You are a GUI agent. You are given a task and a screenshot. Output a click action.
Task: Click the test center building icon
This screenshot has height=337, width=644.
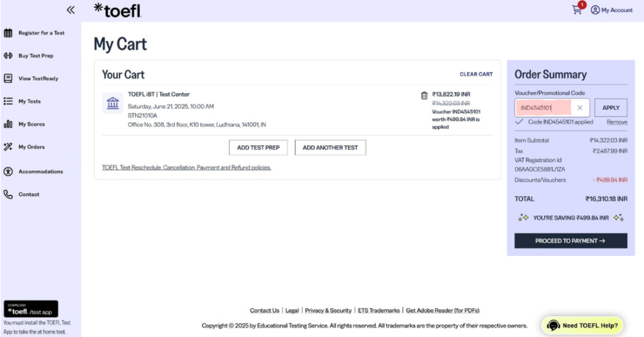coord(113,102)
